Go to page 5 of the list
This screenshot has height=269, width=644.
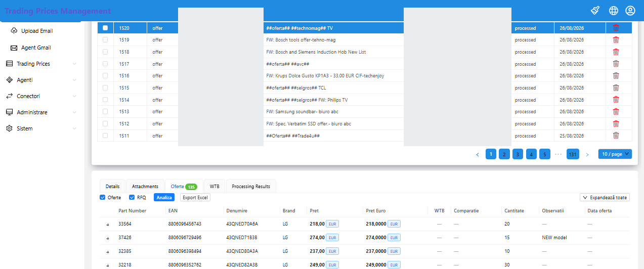[x=545, y=154]
